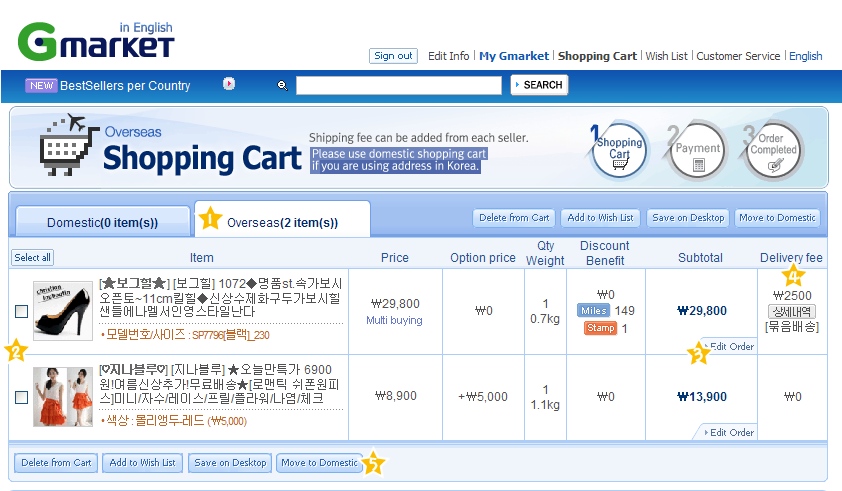
Task: Click the Payment step 2 circle
Action: (x=698, y=151)
